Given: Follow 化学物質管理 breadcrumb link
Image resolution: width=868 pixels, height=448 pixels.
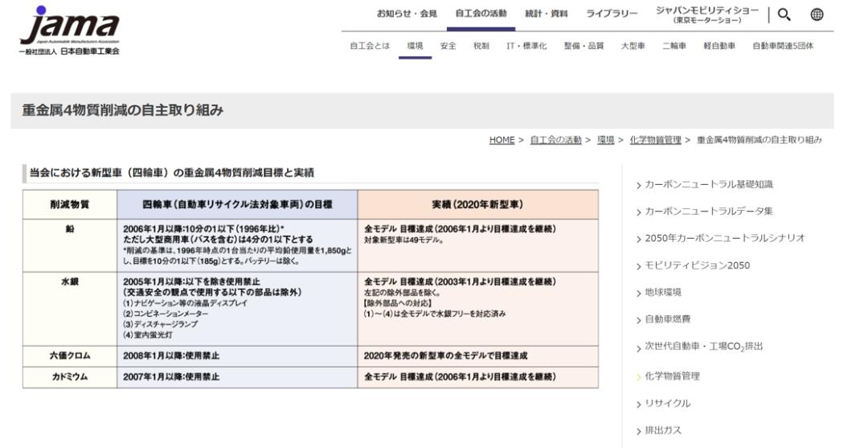Looking at the screenshot, I should 656,140.
